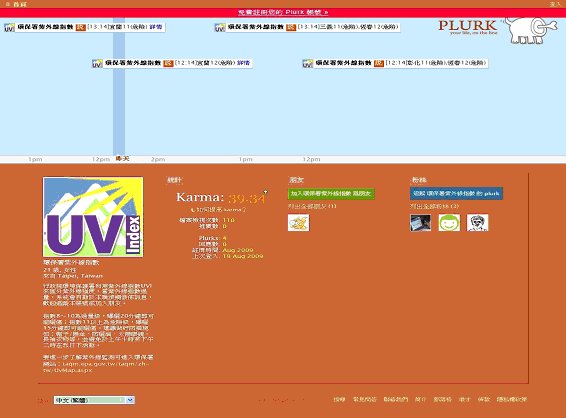The image size is (566, 418).
Task: Click orange qualifier badge on 13:14 三義 plurk
Action: (291, 27)
